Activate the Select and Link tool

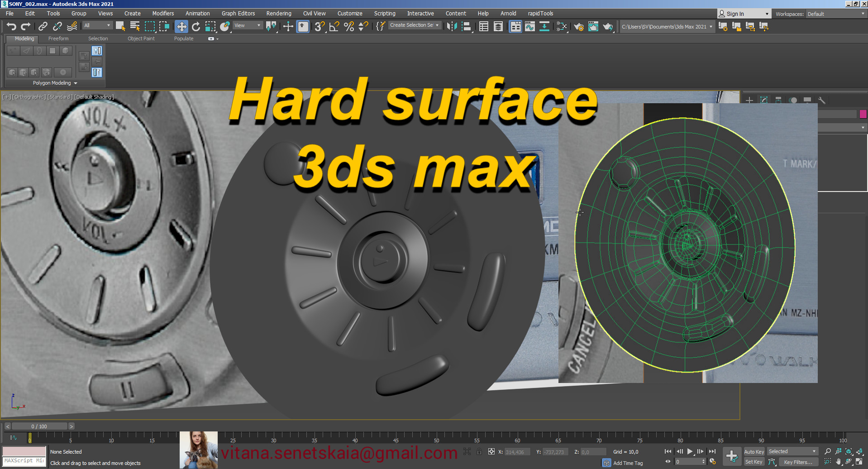(x=43, y=26)
